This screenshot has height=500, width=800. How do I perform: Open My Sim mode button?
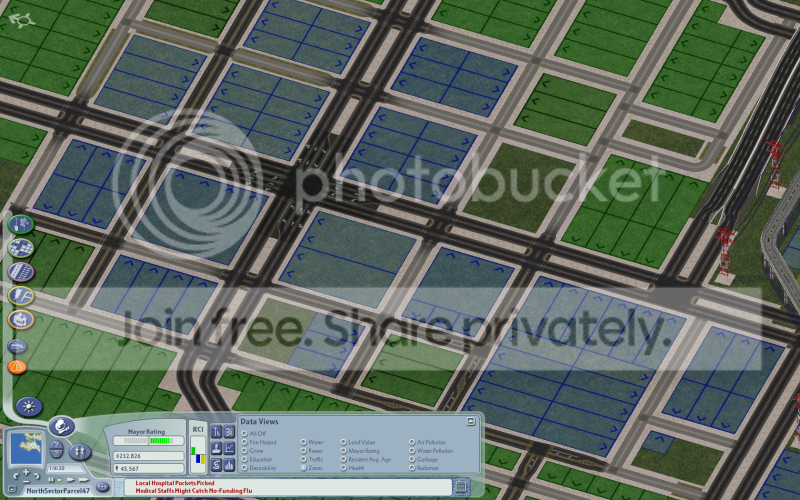click(80, 452)
